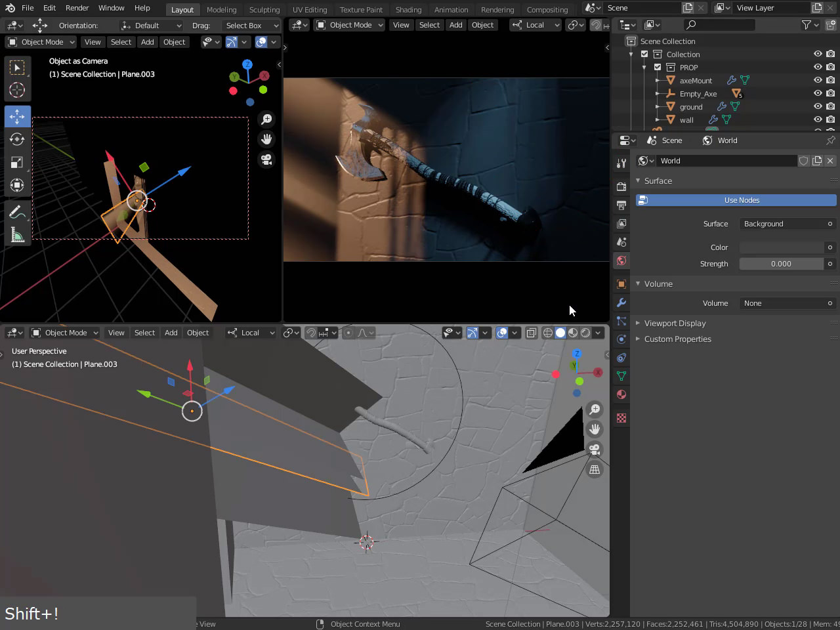Open Scene properties tab in sidebar
The image size is (840, 630).
621,242
